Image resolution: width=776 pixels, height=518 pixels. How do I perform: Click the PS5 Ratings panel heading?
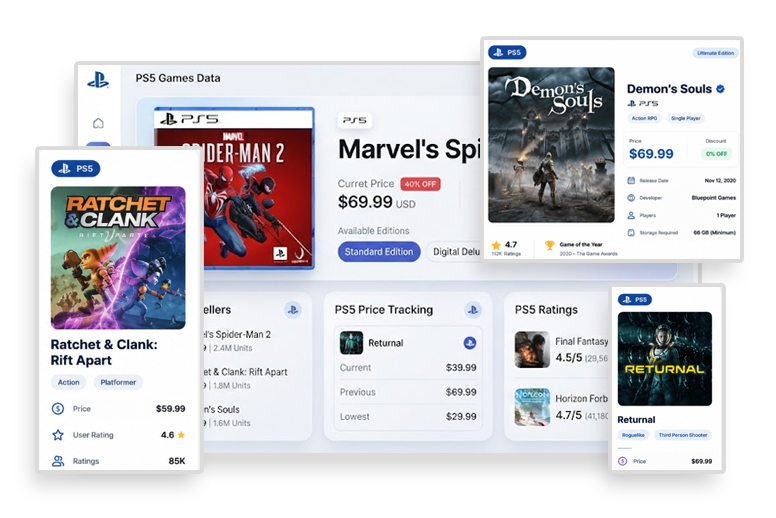click(x=546, y=310)
